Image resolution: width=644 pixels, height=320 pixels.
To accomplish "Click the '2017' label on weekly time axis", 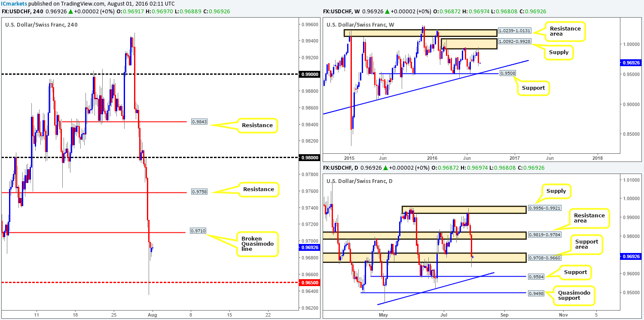I will [515, 158].
